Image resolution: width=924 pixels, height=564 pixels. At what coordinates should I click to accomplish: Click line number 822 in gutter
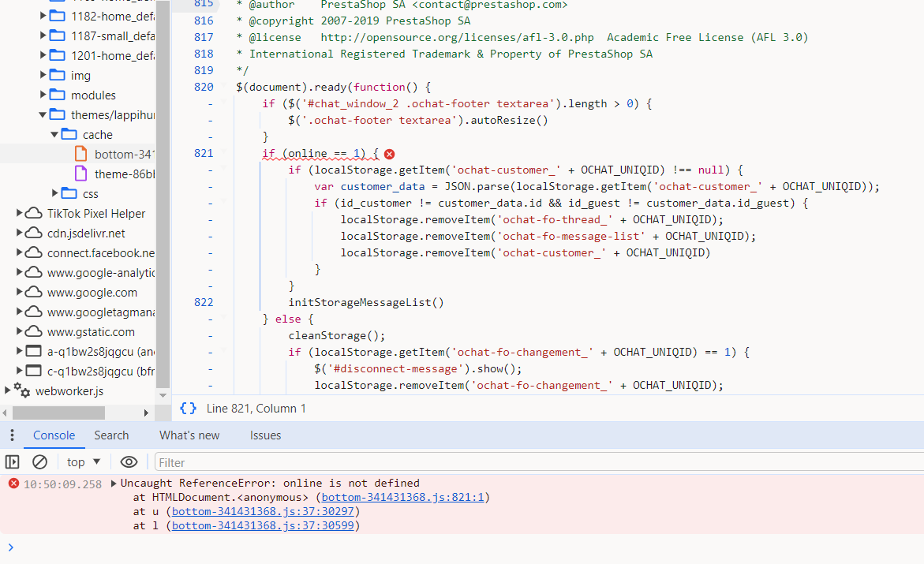[204, 302]
